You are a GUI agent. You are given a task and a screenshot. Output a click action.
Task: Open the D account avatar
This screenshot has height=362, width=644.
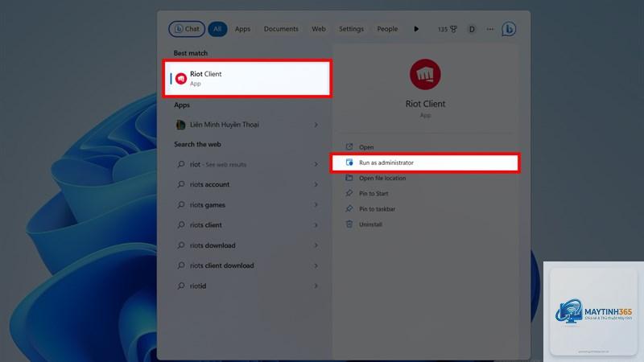click(x=472, y=29)
